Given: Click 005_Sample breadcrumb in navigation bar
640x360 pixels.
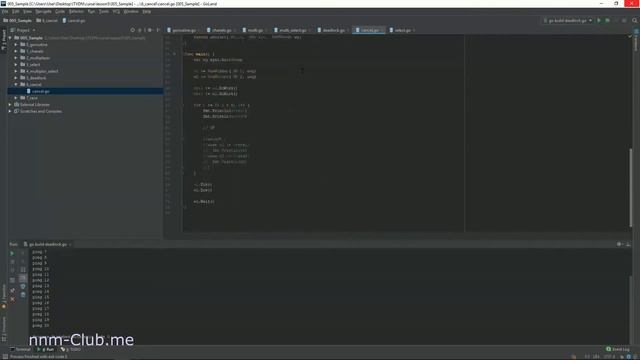Looking at the screenshot, I should point(18,20).
